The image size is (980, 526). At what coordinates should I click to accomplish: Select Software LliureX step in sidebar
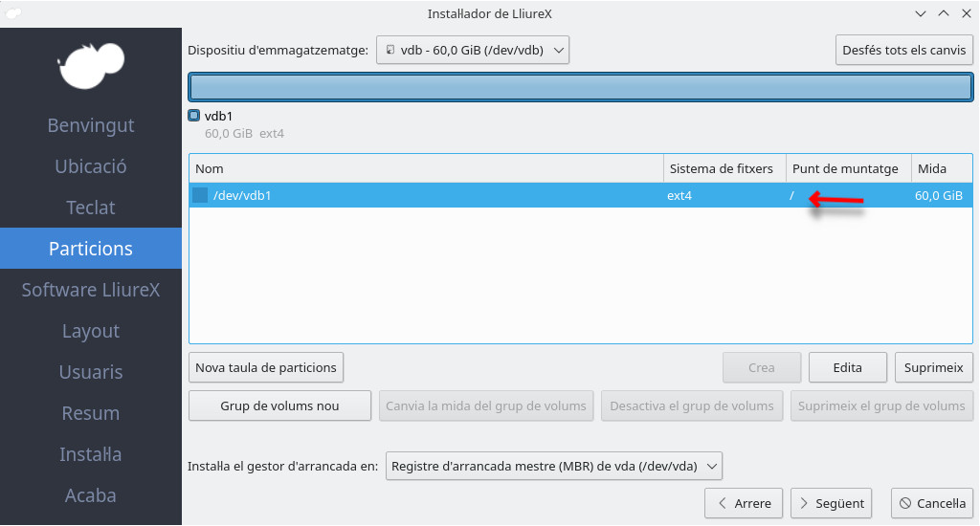click(91, 290)
